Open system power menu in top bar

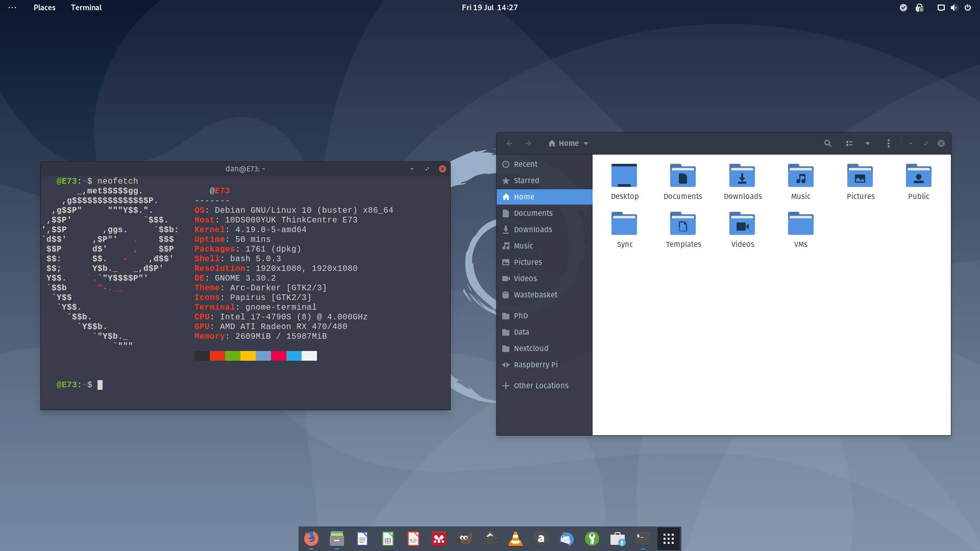coord(967,8)
